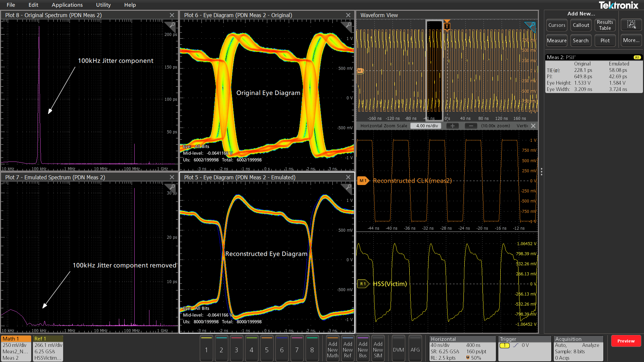This screenshot has height=362, width=644.
Task: Click the M marker in the overview waveform
Action: pyautogui.click(x=360, y=71)
